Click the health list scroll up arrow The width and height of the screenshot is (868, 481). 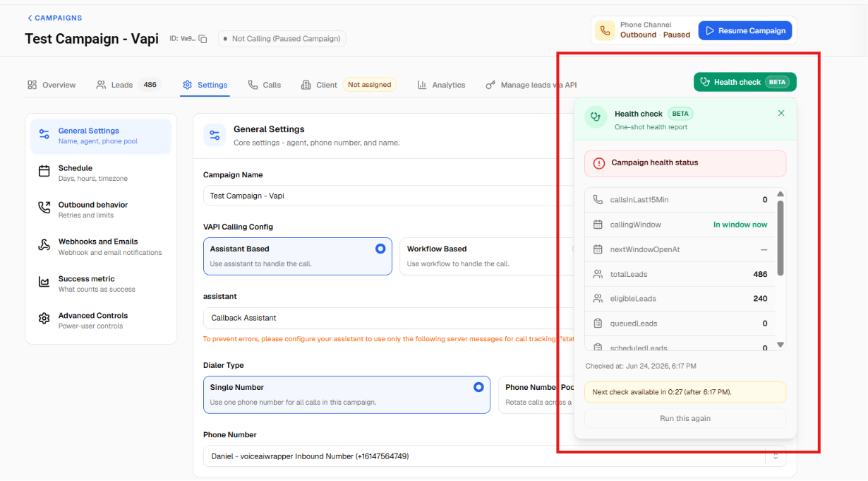coord(780,194)
